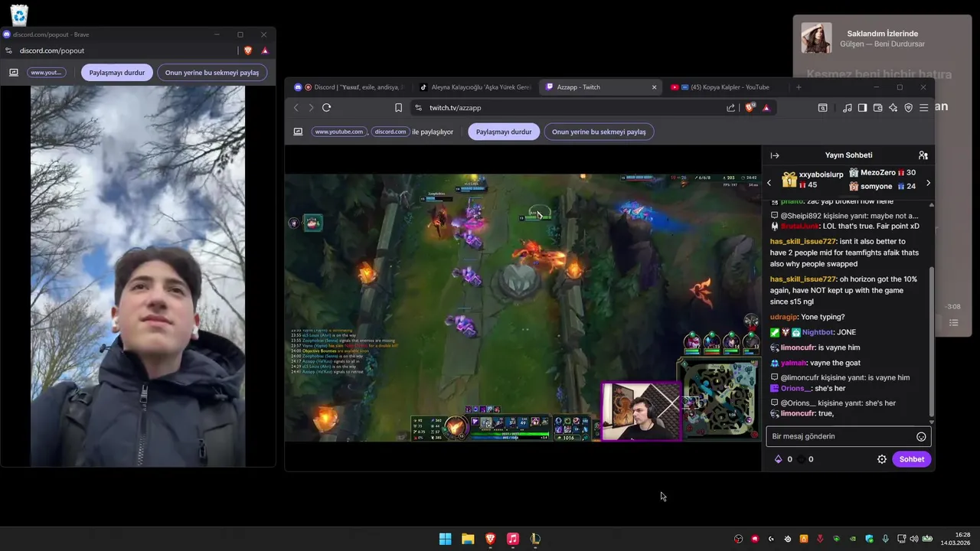
Task: Open the Recycle Bin on desktop
Action: (19, 15)
